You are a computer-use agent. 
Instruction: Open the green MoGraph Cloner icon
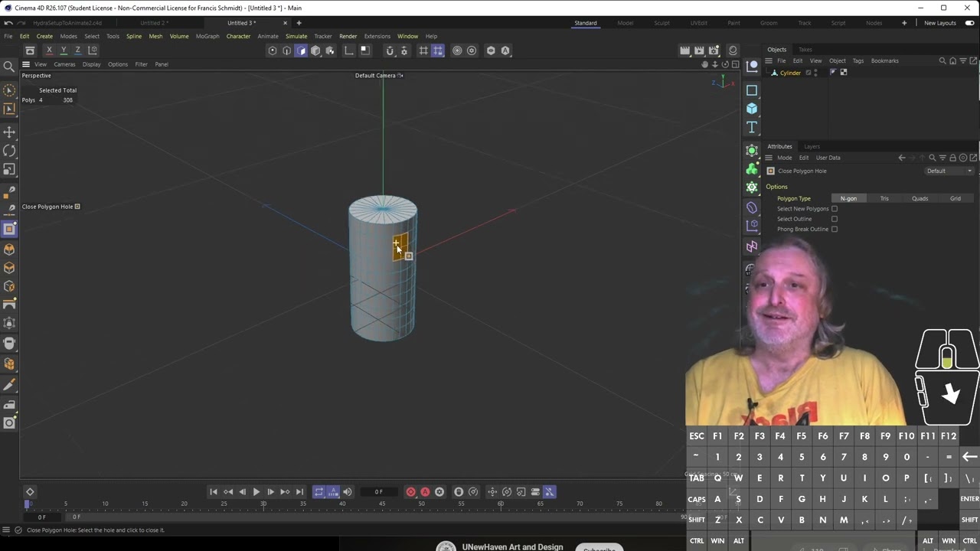pyautogui.click(x=752, y=168)
